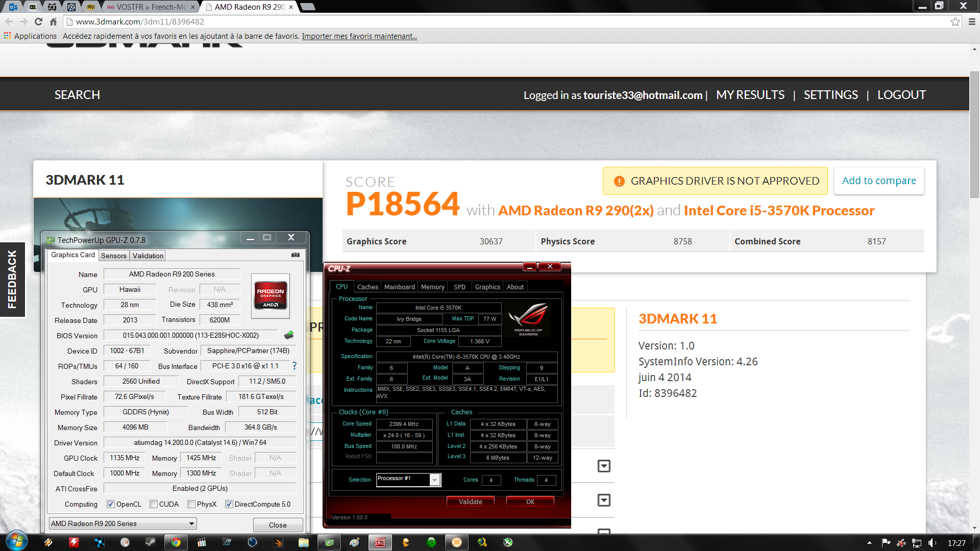The width and height of the screenshot is (980, 551).
Task: Click the GPU-Z BIOS save chip icon
Action: (x=289, y=335)
